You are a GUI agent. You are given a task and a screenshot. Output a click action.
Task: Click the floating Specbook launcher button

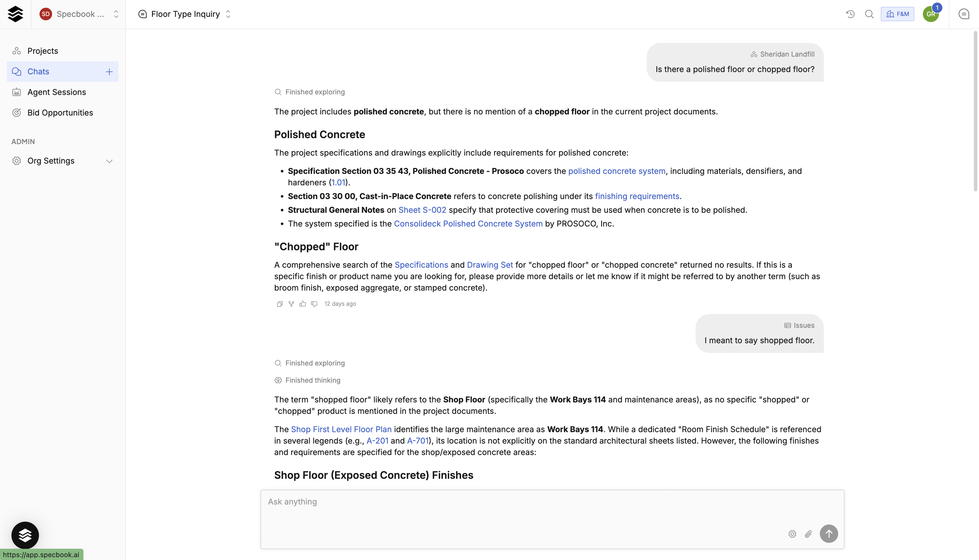pyautogui.click(x=25, y=535)
